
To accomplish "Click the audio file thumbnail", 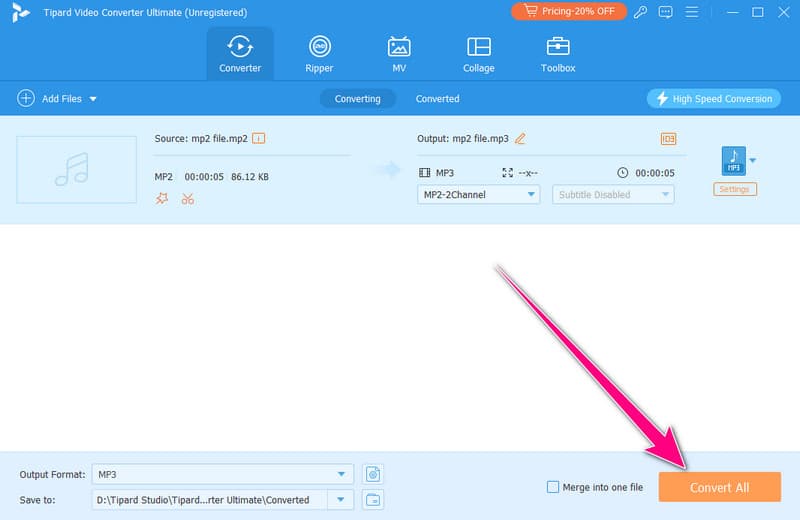I will pos(77,169).
